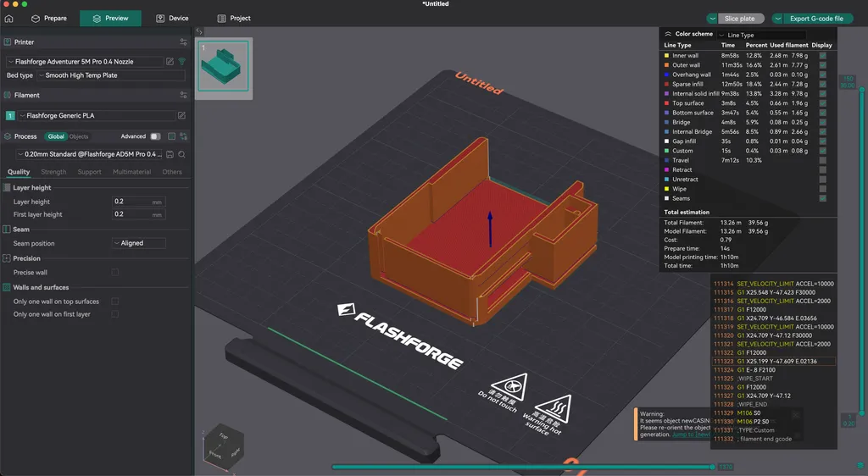This screenshot has width=868, height=476.
Task: Click the Overhang wall blue color swatch
Action: point(666,75)
